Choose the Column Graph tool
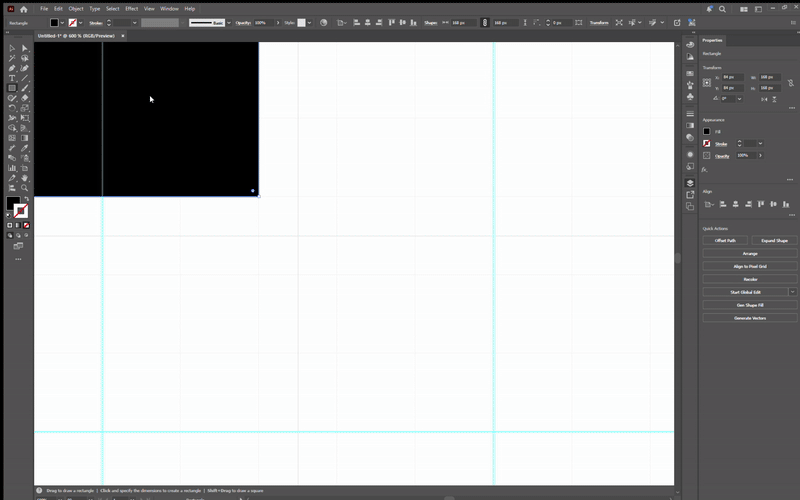 (x=12, y=168)
